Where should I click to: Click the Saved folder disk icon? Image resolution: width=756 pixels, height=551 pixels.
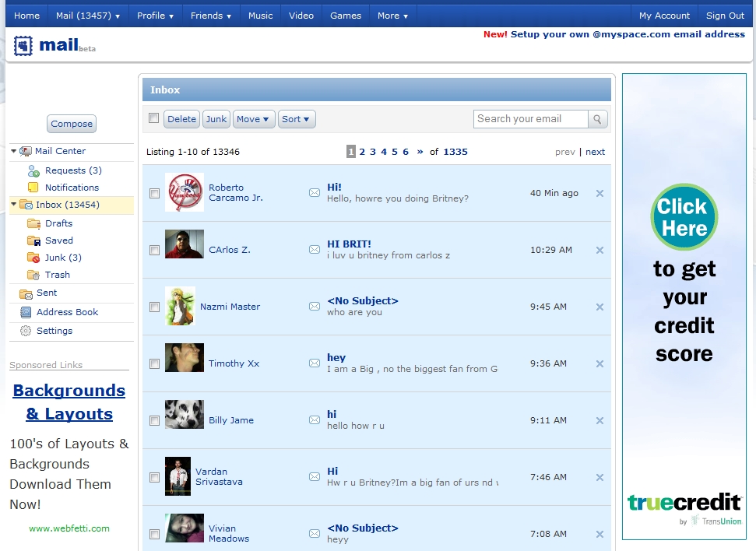coord(33,240)
